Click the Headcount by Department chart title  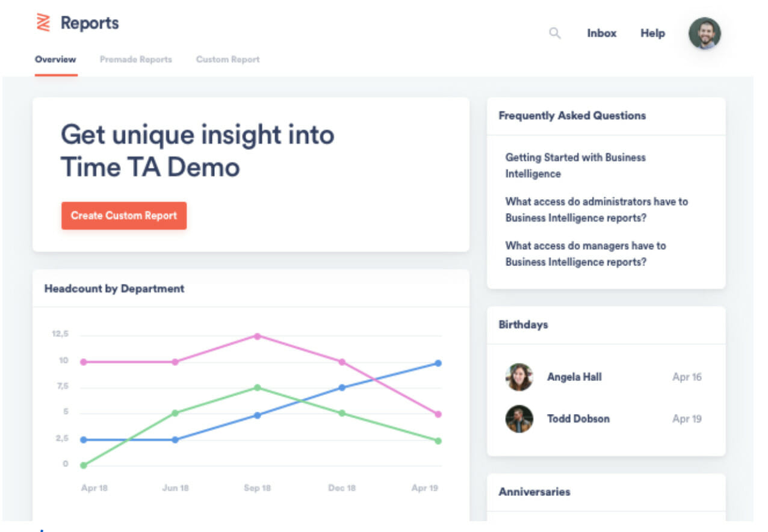click(x=114, y=289)
